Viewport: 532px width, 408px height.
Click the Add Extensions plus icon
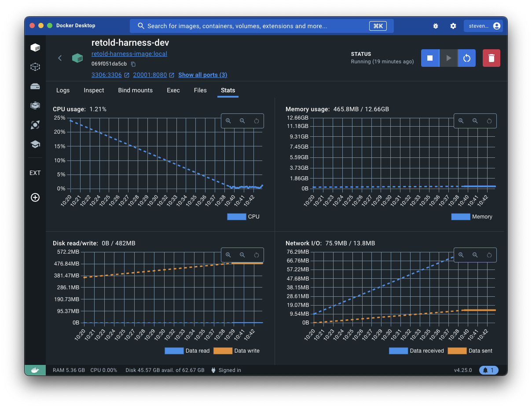point(35,197)
